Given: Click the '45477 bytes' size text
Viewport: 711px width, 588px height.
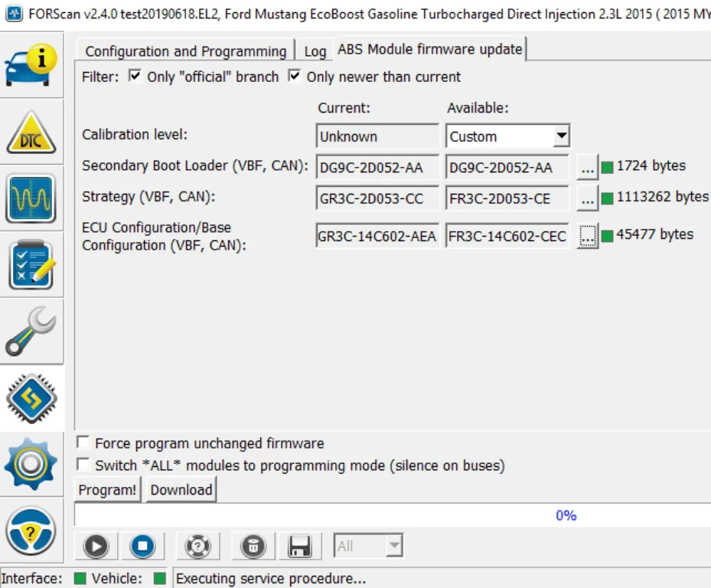Looking at the screenshot, I should pyautogui.click(x=655, y=234).
